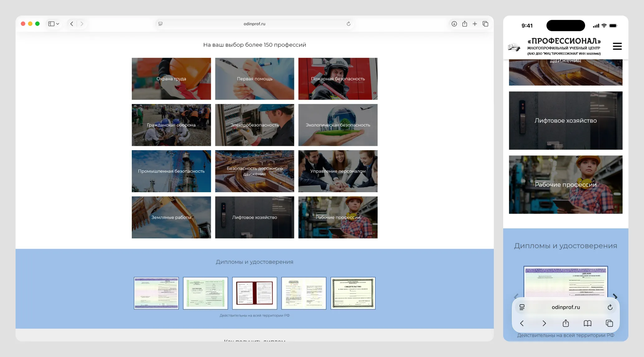The image size is (644, 357).
Task: Select the Управление персоналом tile
Action: (x=338, y=171)
